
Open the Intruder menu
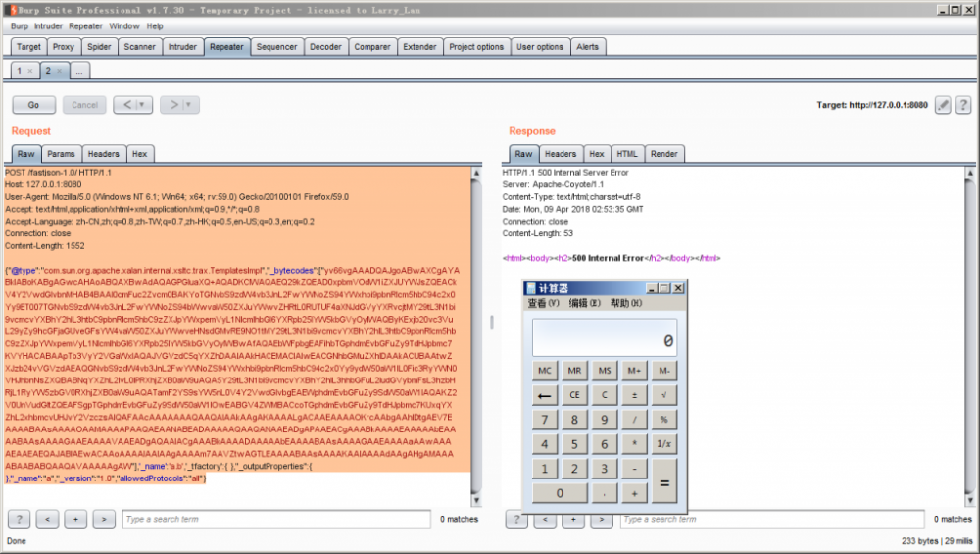pyautogui.click(x=49, y=26)
